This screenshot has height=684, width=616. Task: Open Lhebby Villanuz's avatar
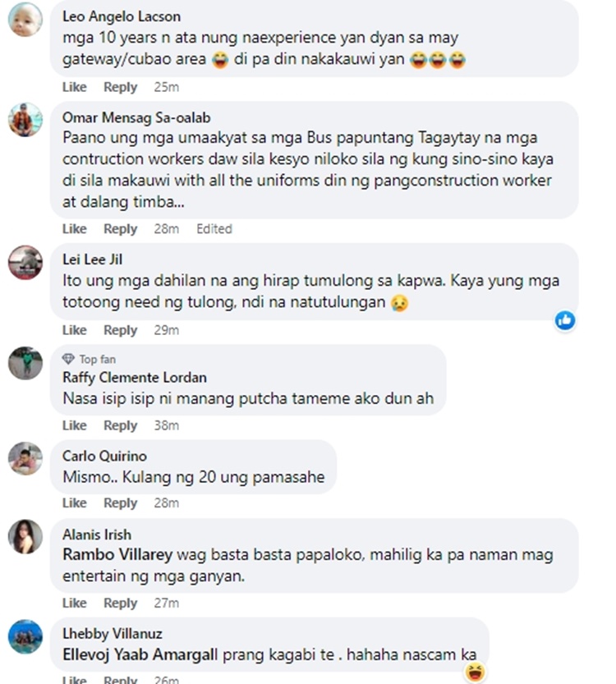(25, 636)
